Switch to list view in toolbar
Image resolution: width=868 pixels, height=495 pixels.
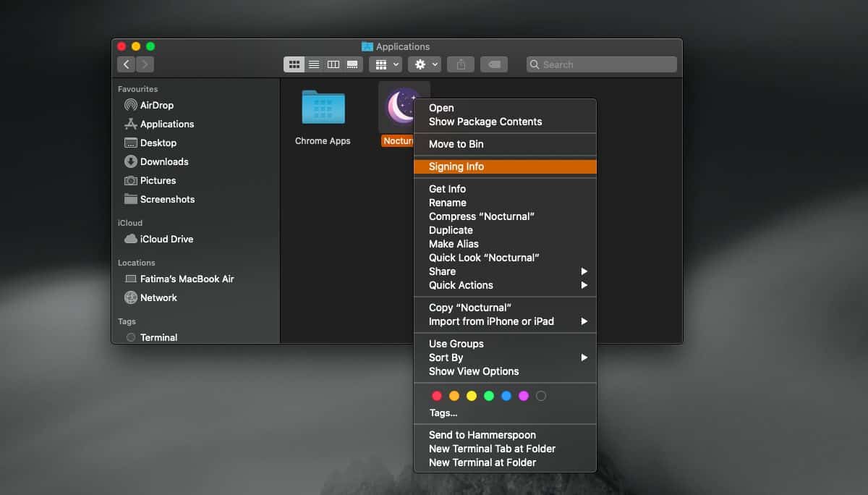click(314, 64)
